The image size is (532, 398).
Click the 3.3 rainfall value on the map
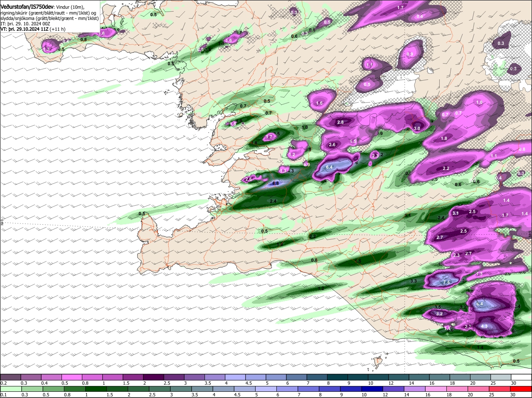[414, 281]
